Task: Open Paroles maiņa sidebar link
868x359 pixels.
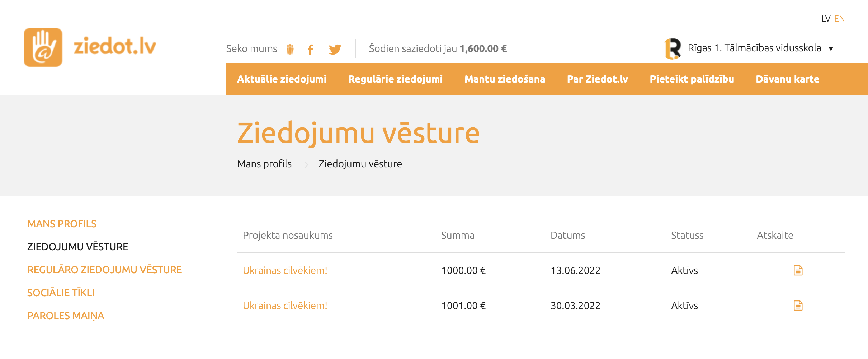Action: pyautogui.click(x=66, y=316)
